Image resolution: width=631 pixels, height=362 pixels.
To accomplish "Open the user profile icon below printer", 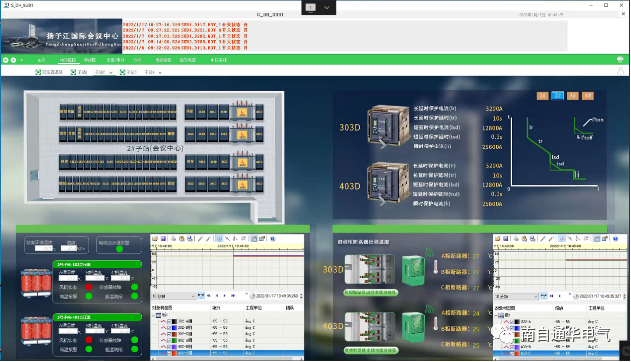I will point(621,71).
